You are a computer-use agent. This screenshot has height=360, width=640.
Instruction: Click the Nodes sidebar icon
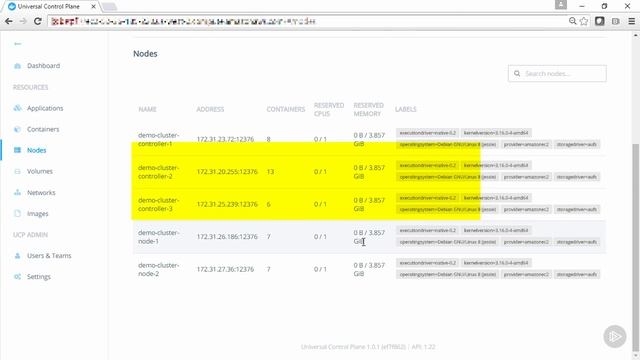pyautogui.click(x=18, y=150)
